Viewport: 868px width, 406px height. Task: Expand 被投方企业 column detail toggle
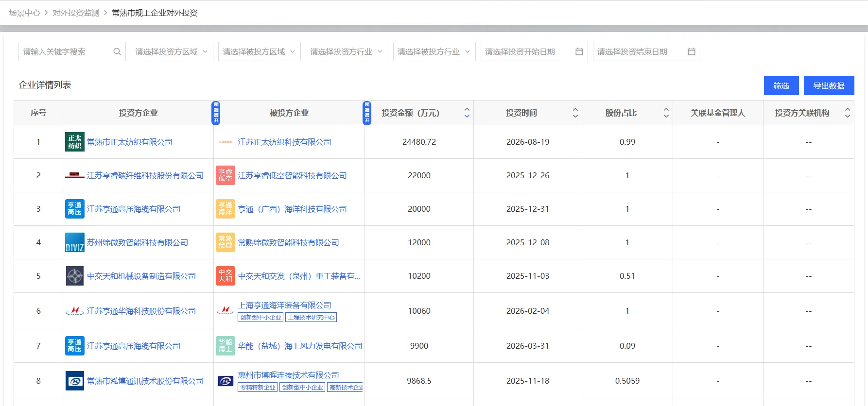(367, 113)
